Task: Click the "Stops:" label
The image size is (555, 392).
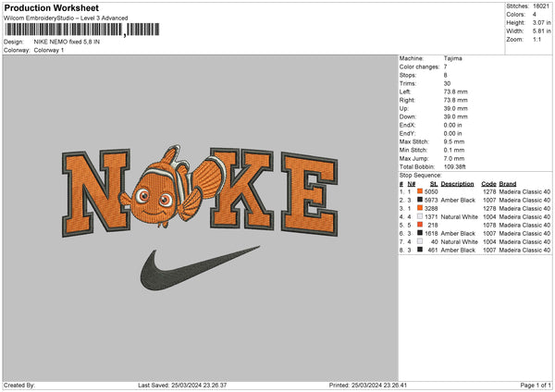Action: pyautogui.click(x=408, y=76)
